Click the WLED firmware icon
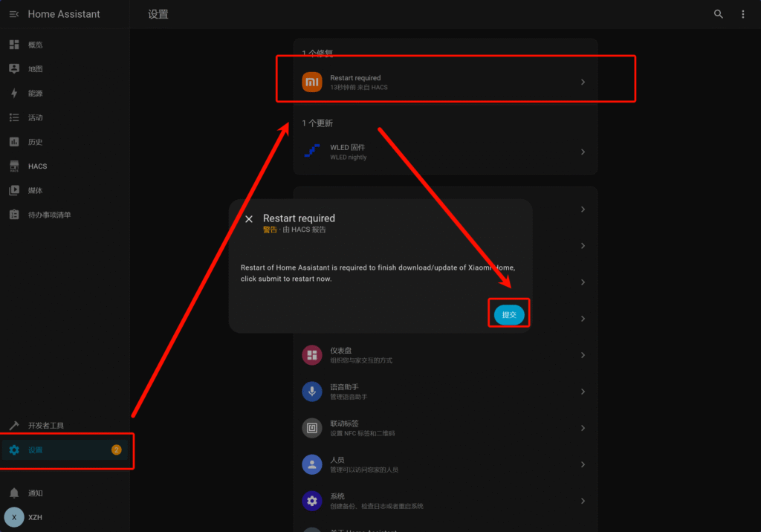Image resolution: width=761 pixels, height=532 pixels. point(312,152)
